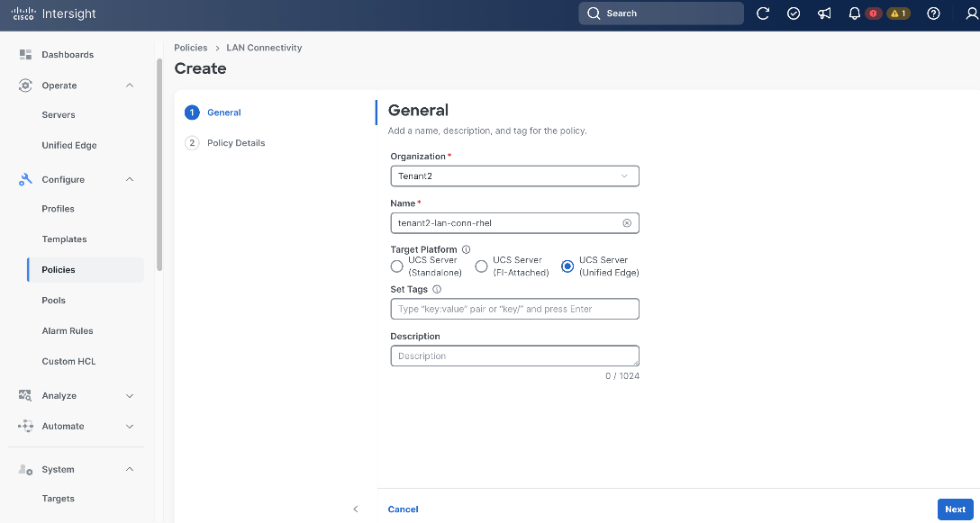This screenshot has width=980, height=523.
Task: Click the Cisco Intersight logo
Action: 54,14
